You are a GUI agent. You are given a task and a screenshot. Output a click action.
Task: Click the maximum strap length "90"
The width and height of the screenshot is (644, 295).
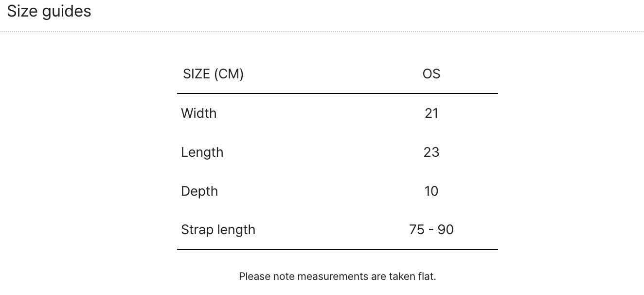click(445, 230)
